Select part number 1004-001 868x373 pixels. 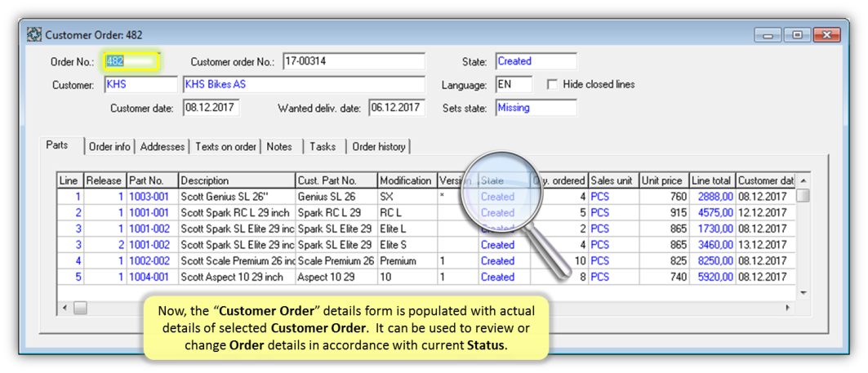pos(153,277)
